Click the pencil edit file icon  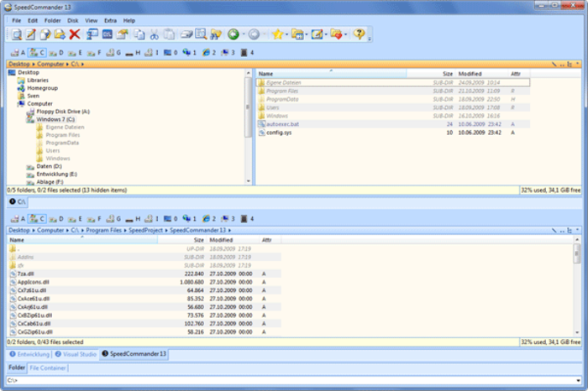[x=30, y=34]
